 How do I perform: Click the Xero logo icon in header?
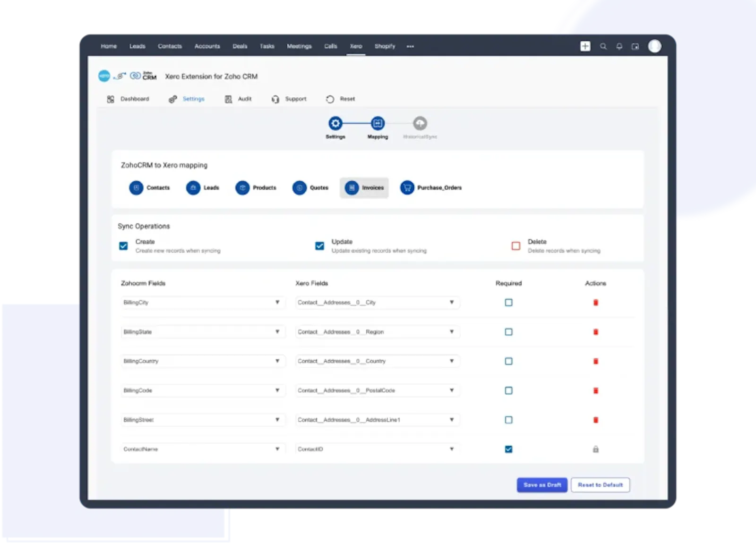[104, 76]
